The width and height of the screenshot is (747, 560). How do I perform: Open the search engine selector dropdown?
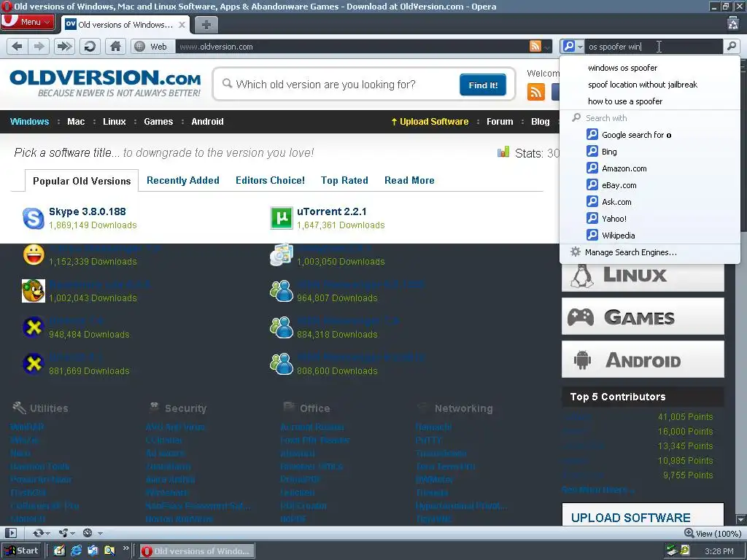[572, 46]
